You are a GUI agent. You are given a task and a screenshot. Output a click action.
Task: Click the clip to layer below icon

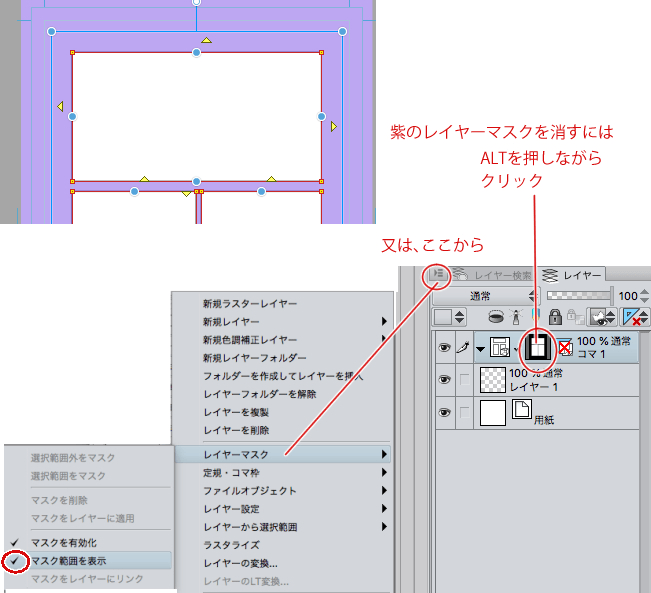click(x=496, y=317)
